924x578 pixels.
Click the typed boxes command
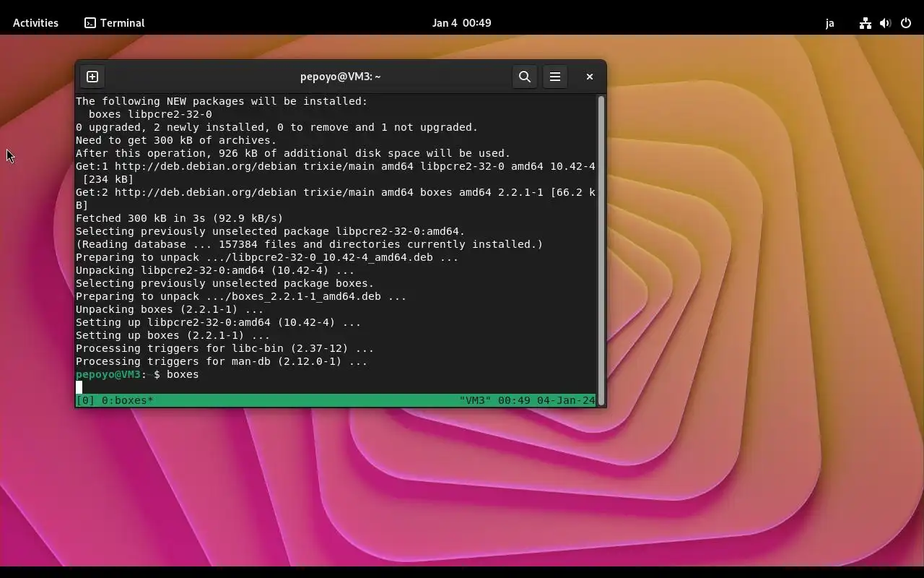click(183, 374)
